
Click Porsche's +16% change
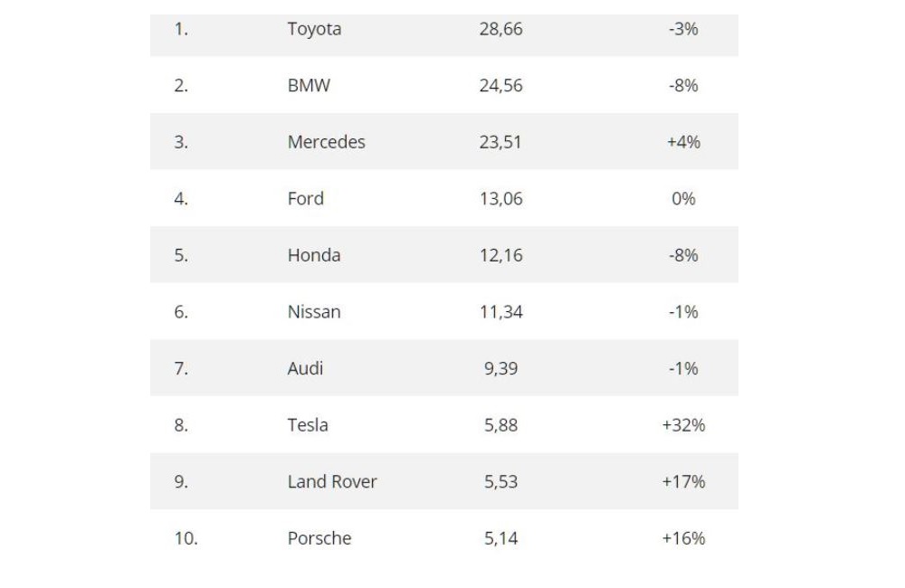click(x=683, y=538)
